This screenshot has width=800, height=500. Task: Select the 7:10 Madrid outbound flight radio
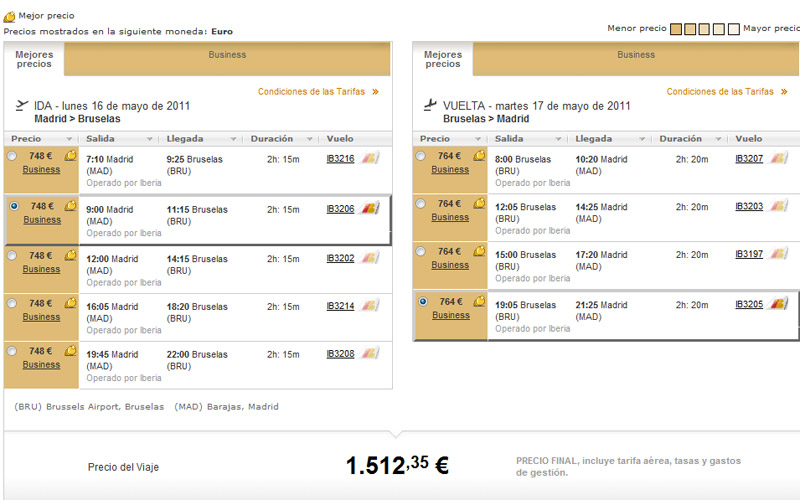pyautogui.click(x=12, y=157)
